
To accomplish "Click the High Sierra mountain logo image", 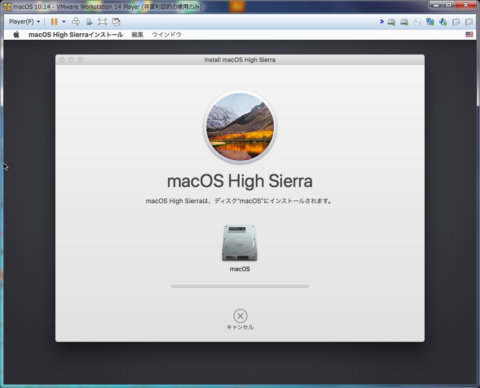I will pos(240,126).
